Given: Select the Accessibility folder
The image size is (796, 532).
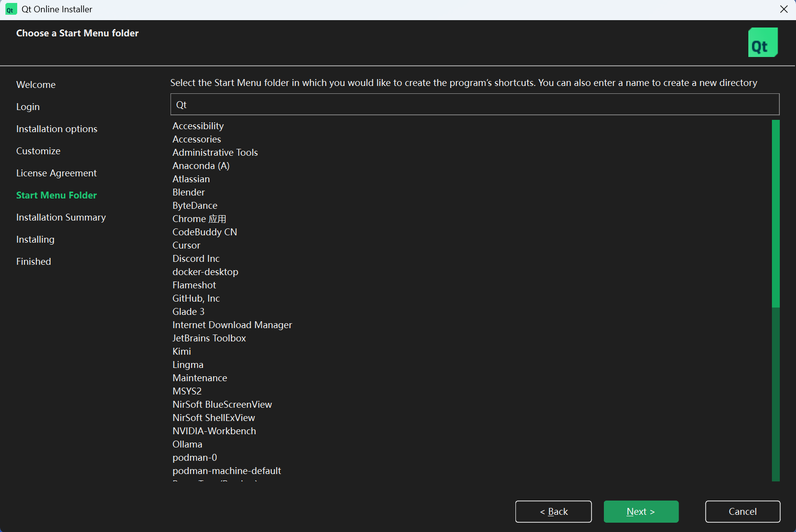Looking at the screenshot, I should (198, 126).
